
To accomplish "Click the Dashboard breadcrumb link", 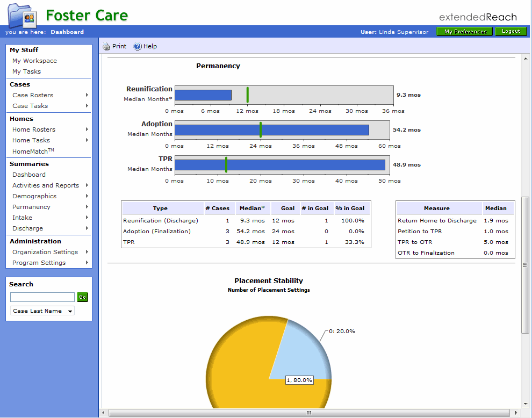I will [x=67, y=32].
